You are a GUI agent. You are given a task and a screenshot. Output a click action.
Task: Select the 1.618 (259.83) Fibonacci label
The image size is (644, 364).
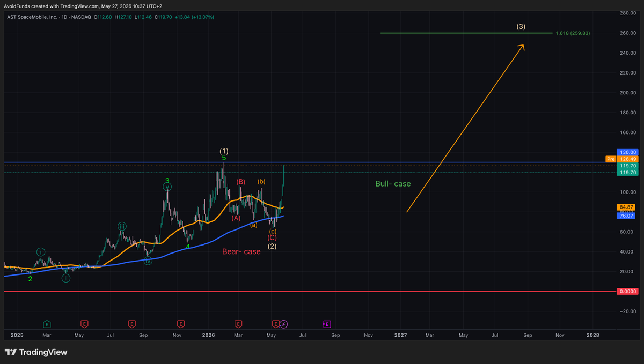(573, 33)
